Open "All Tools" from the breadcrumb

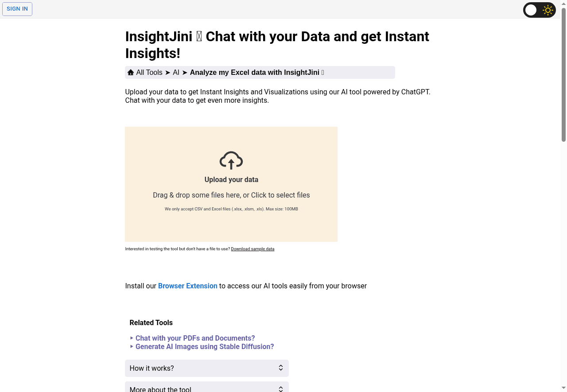(149, 72)
